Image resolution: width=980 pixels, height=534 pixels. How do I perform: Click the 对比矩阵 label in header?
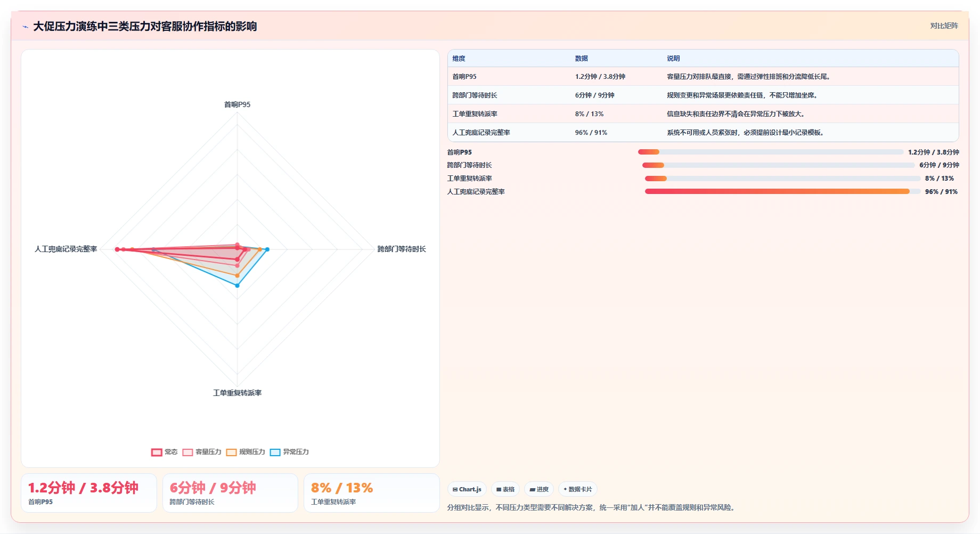click(x=944, y=26)
